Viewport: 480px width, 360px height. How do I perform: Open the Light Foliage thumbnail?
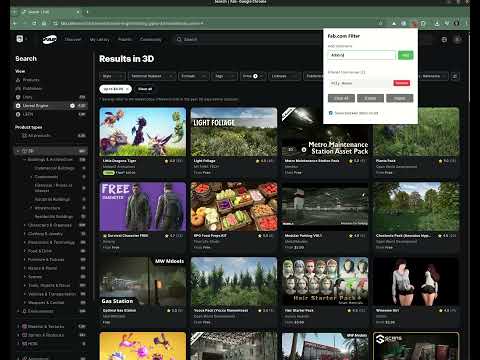(234, 132)
